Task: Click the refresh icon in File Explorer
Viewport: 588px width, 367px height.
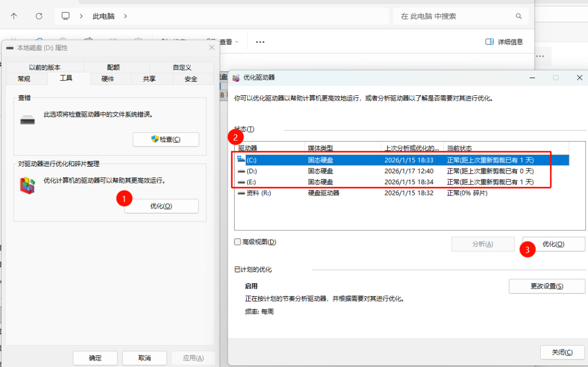Action: coord(38,16)
